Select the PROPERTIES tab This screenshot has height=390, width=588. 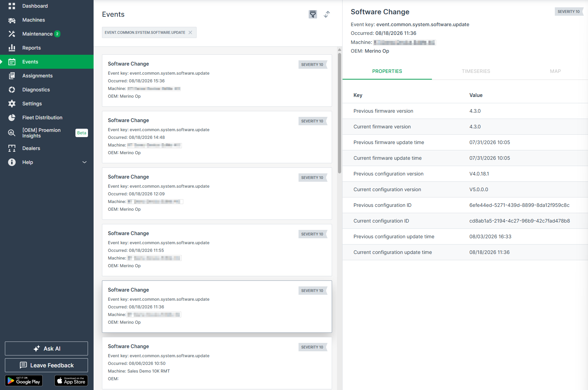(x=387, y=71)
